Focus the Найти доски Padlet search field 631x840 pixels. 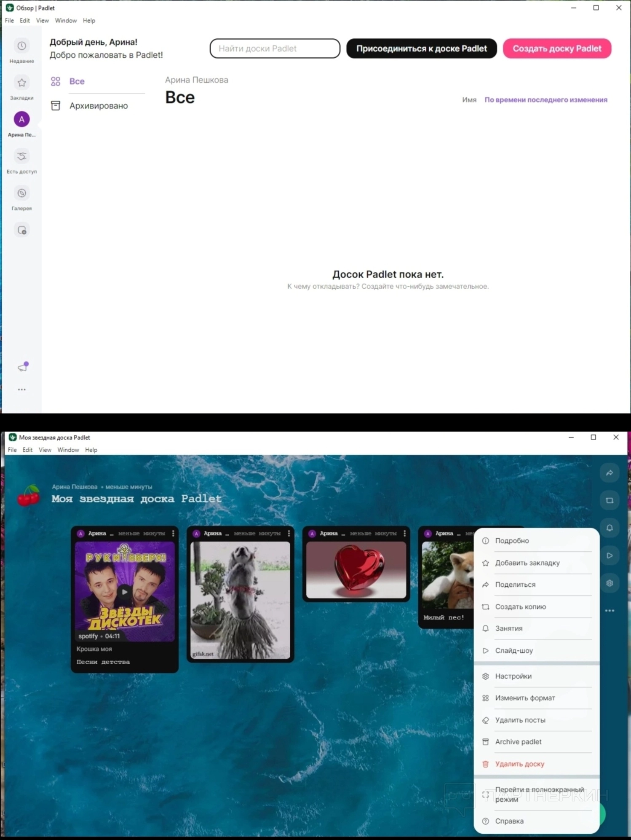pos(275,48)
